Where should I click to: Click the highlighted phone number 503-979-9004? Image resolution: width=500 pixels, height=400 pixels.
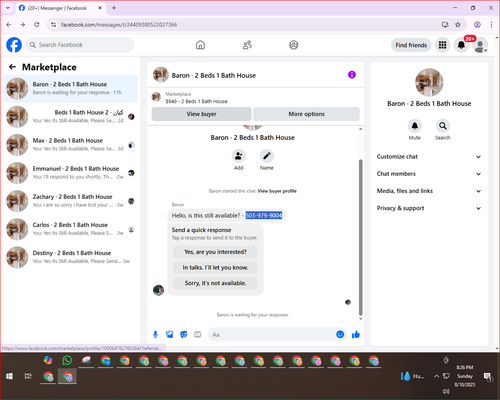264,216
